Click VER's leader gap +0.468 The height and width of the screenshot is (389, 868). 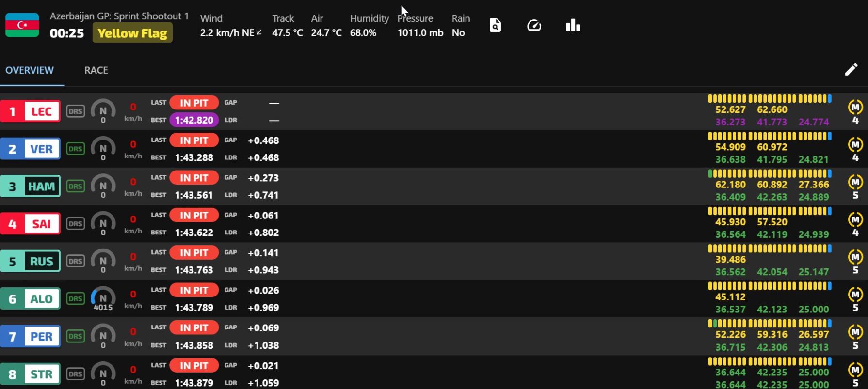[263, 157]
